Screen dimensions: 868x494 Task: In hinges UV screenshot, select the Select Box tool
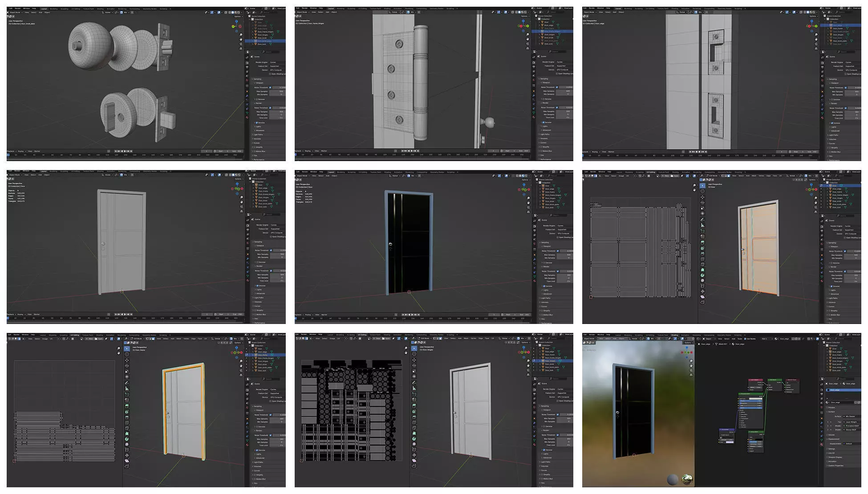click(414, 348)
